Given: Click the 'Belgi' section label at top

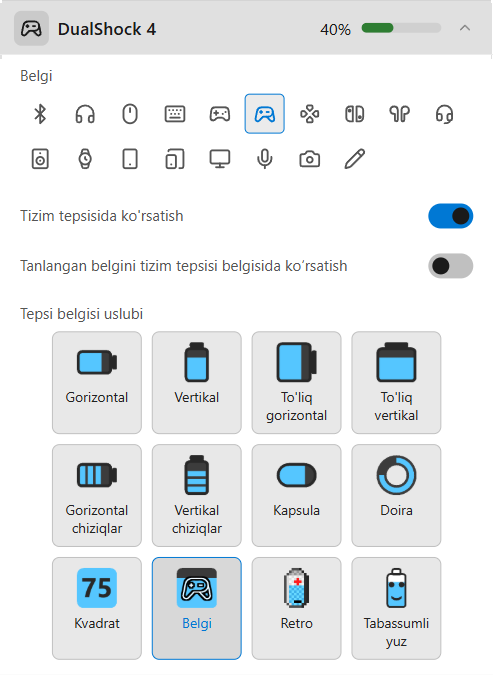Looking at the screenshot, I should click(x=36, y=76).
